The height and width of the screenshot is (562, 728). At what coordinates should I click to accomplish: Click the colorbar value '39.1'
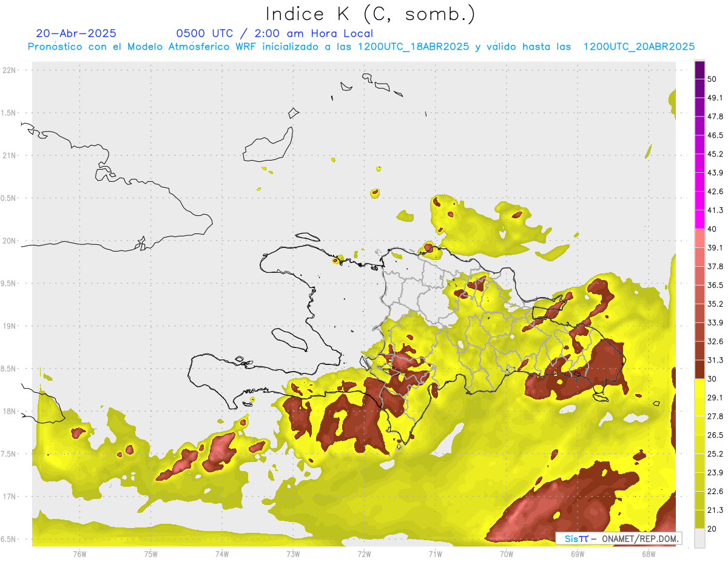(x=715, y=247)
